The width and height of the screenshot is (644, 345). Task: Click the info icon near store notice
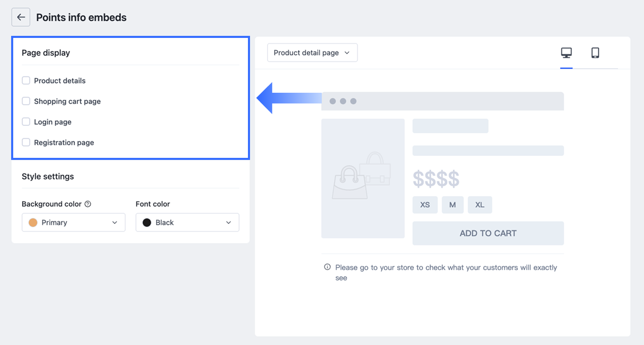(x=327, y=267)
